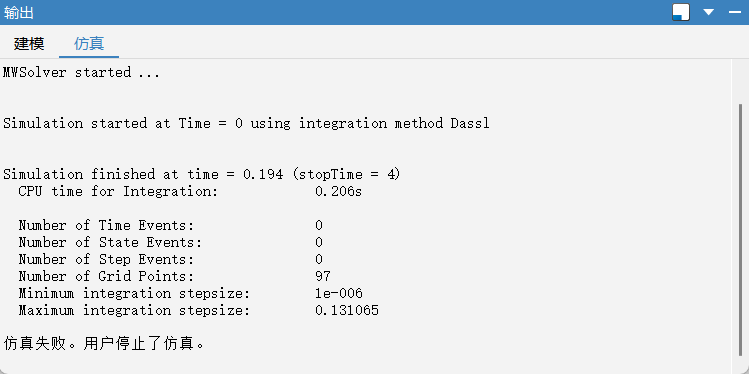This screenshot has width=750, height=374.
Task: Switch to the 建模 tab
Action: [29, 44]
